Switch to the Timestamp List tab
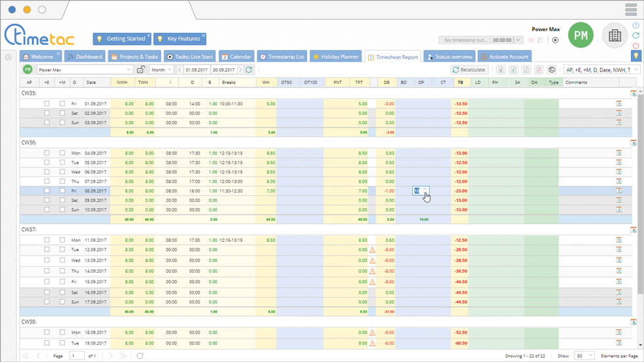This screenshot has height=362, width=644. (282, 57)
